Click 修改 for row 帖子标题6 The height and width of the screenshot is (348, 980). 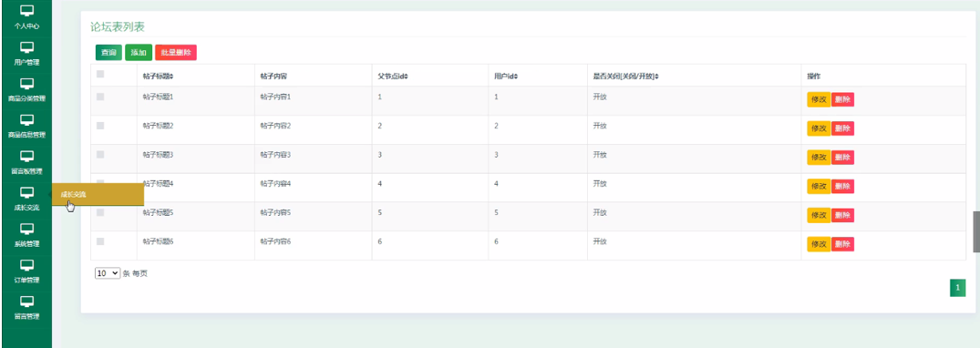point(819,244)
